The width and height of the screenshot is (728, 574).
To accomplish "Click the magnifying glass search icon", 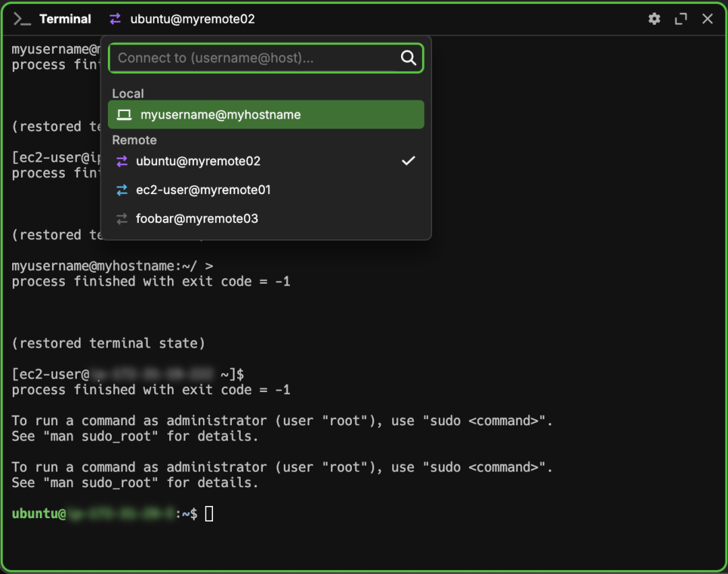I will pyautogui.click(x=408, y=58).
